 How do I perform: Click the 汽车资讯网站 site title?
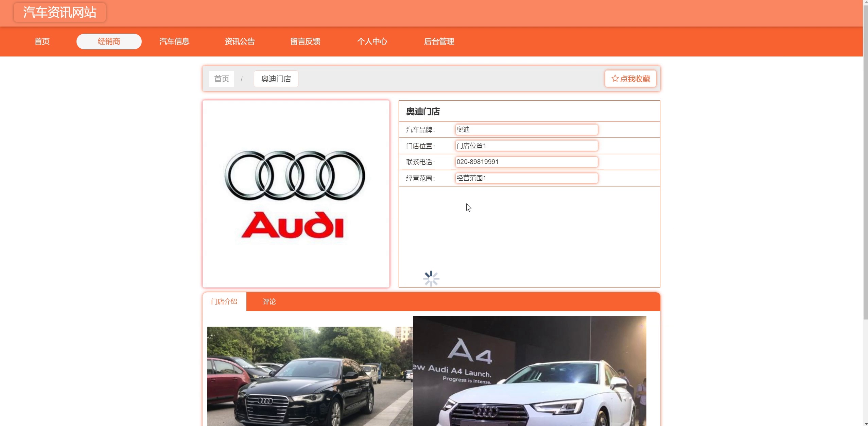60,12
